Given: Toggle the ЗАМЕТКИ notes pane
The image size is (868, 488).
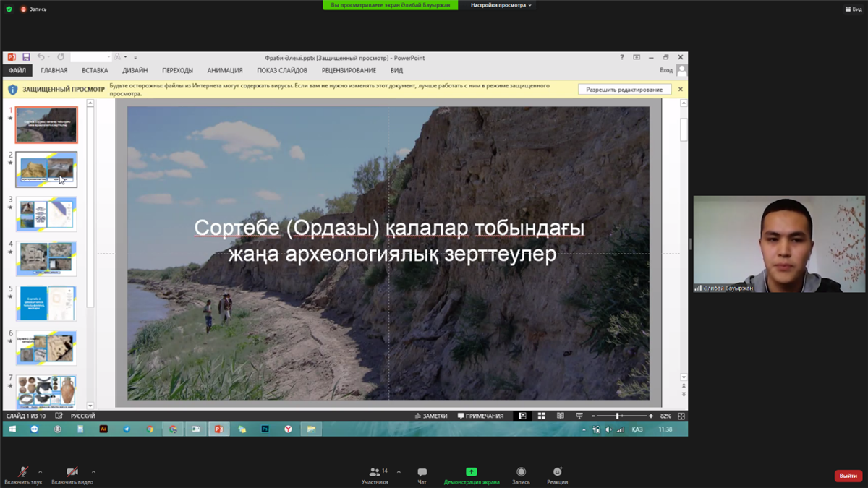Looking at the screenshot, I should 431,416.
